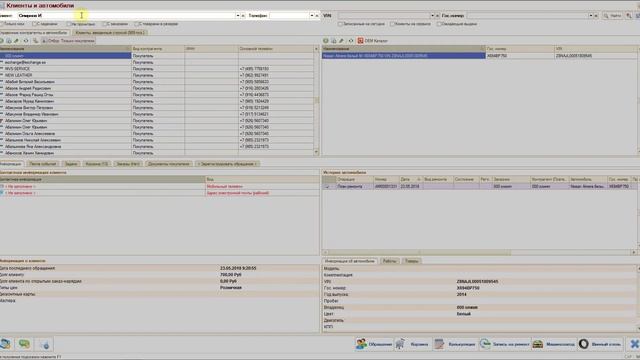Clear the client search field with the x button
The height and width of the screenshot is (360, 640).
click(x=243, y=16)
